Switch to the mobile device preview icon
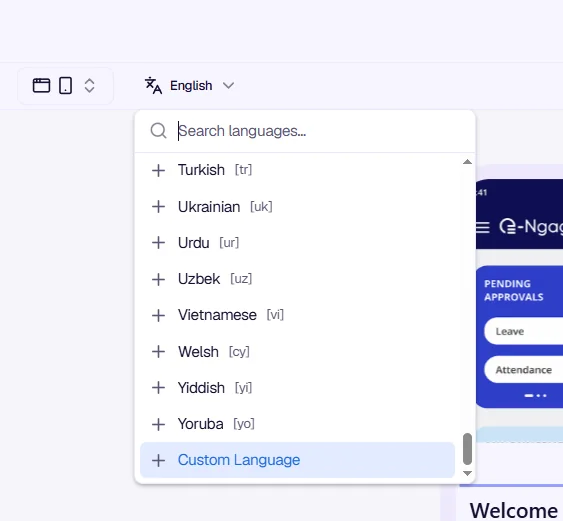The width and height of the screenshot is (563, 521). 65,86
